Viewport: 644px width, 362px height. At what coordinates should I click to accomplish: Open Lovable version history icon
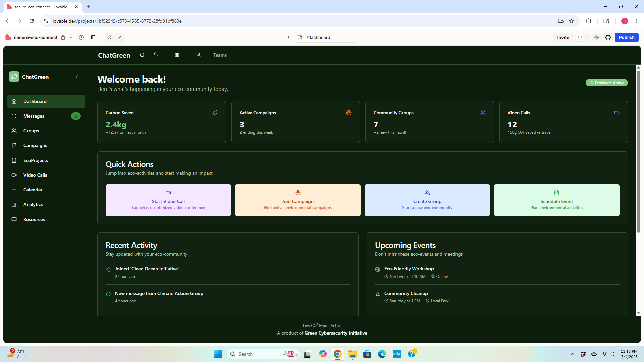click(81, 37)
